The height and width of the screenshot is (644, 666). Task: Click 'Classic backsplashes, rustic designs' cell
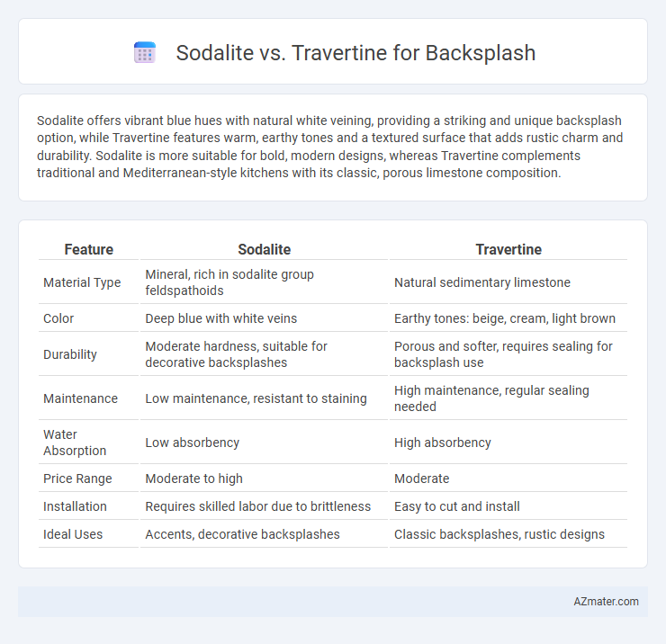pyautogui.click(x=499, y=534)
